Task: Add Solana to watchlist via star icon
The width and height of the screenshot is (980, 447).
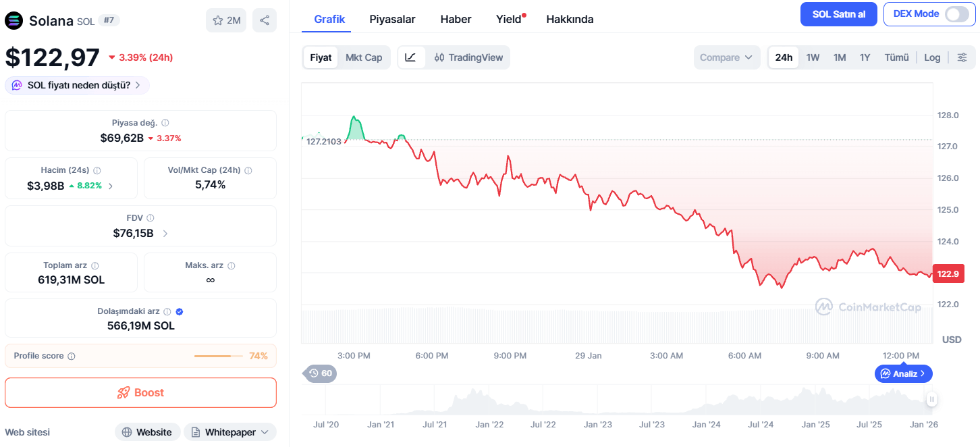Action: 226,20
